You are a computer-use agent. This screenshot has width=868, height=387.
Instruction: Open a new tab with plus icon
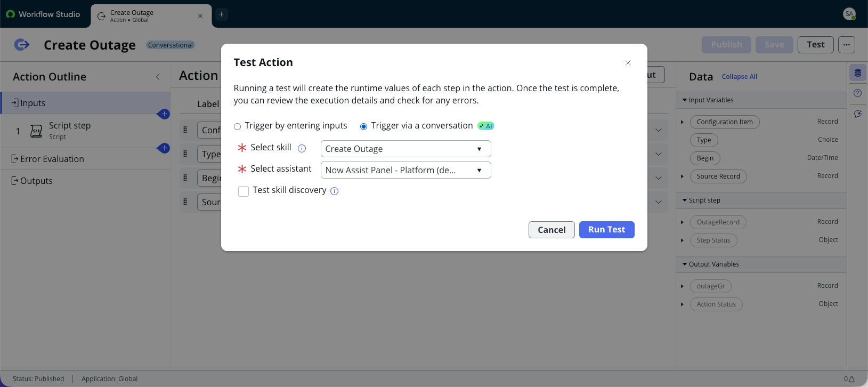[x=221, y=14]
